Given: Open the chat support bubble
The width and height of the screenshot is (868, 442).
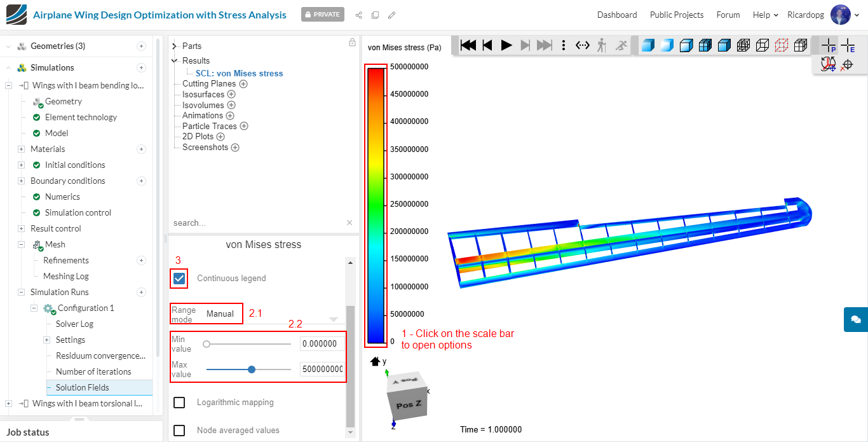Looking at the screenshot, I should coord(856,319).
